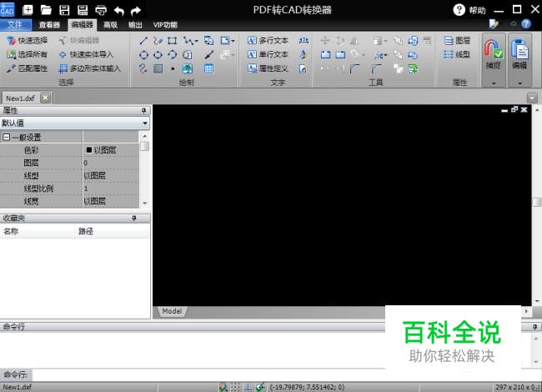542x392 pixels.
Task: Click the 编辑 clipboard button
Action: (x=519, y=54)
